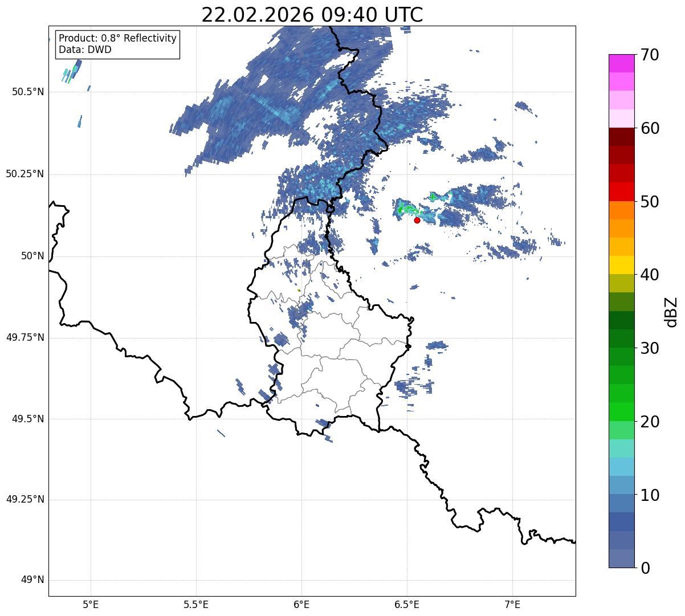This screenshot has height=616, width=685.
Task: Click the 49°N latitude tick label
Action: click(33, 580)
